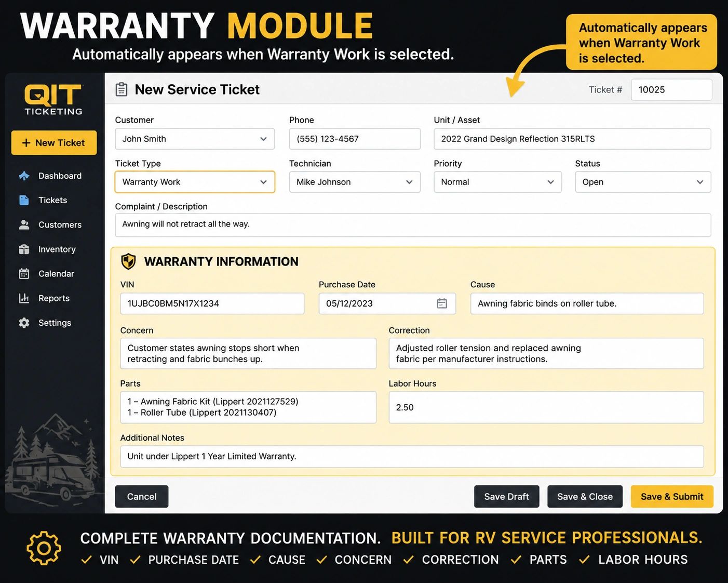Screen dimensions: 728x583
Task: Click the Inventory box icon
Action: coord(24,249)
